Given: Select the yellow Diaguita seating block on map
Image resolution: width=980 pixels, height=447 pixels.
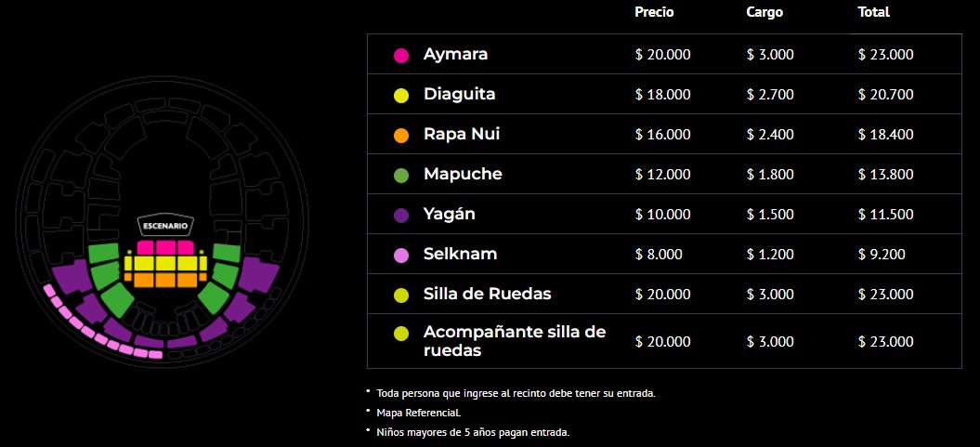Looking at the screenshot, I should point(165,263).
